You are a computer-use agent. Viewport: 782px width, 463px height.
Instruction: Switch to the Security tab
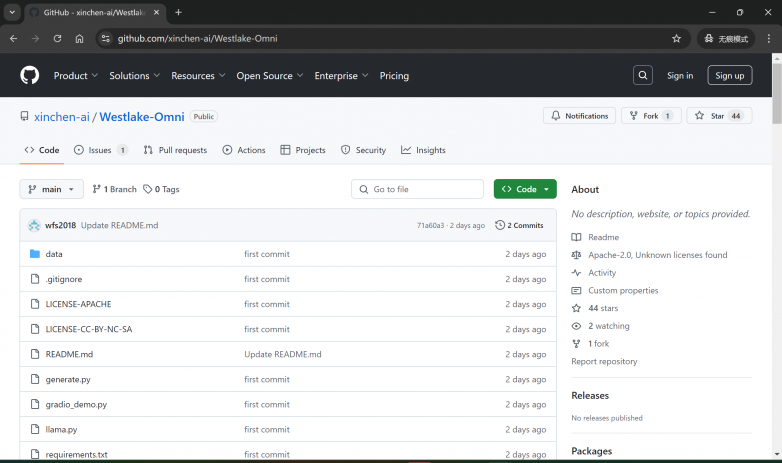pyautogui.click(x=364, y=150)
